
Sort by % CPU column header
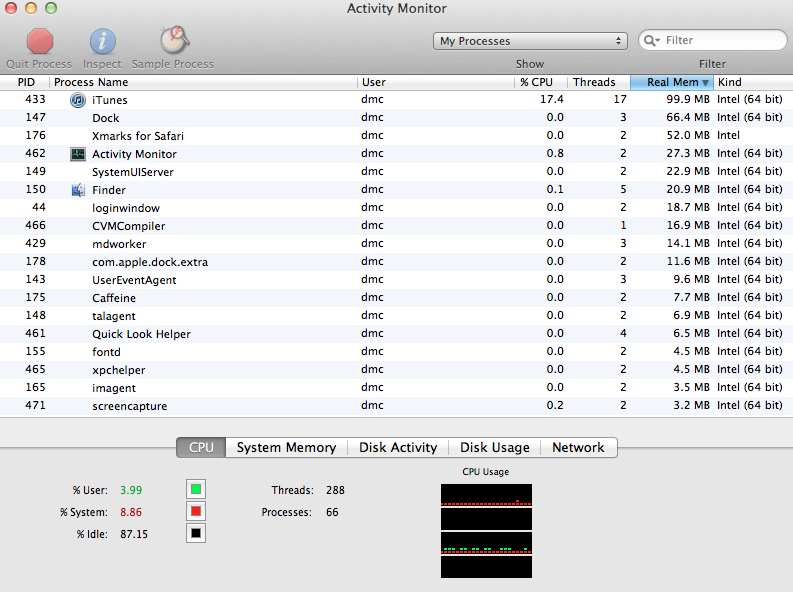point(541,82)
